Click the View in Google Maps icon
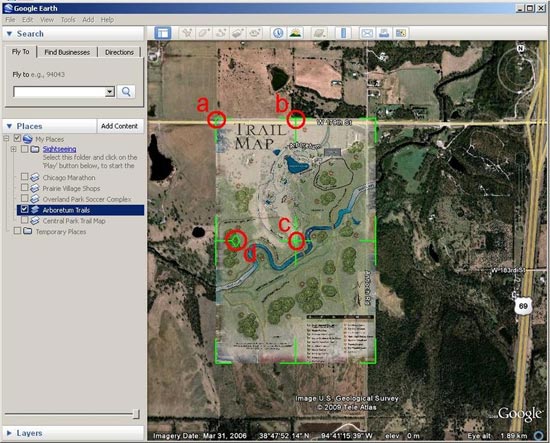This screenshot has width=550, height=443. 401,33
